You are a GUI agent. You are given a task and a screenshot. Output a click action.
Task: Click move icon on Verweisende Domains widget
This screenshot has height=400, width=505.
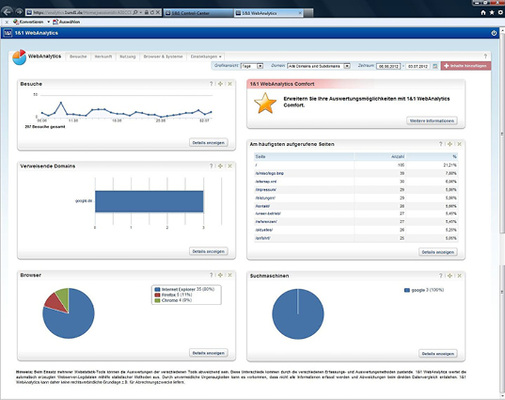coord(220,166)
